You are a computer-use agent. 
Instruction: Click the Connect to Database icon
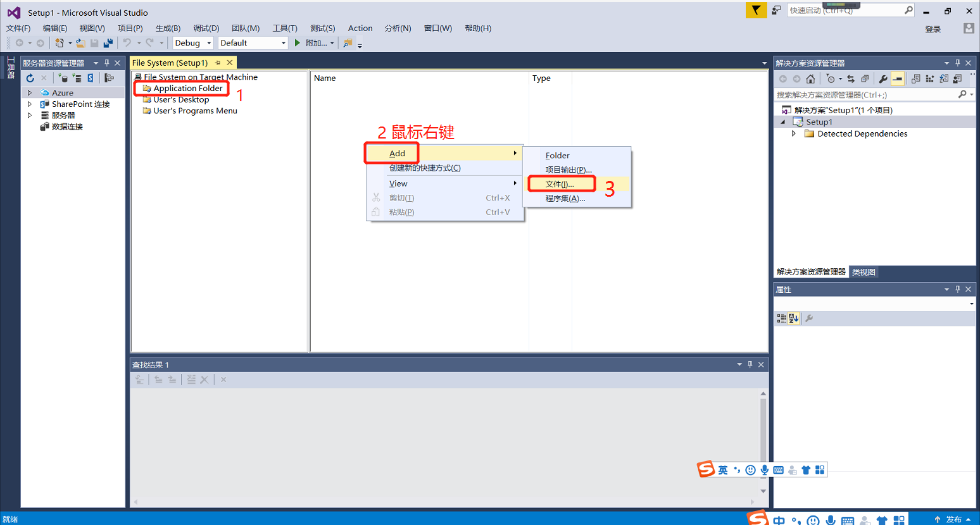point(63,78)
